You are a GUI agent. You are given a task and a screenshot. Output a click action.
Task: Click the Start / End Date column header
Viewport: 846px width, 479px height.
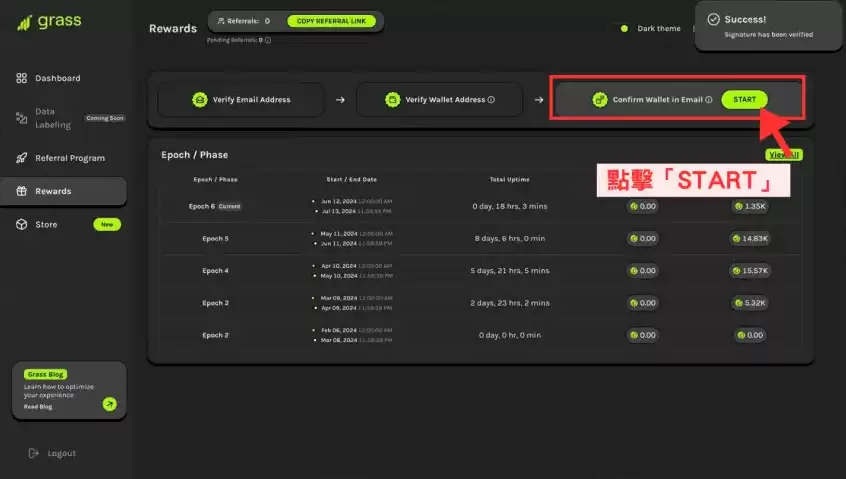point(352,180)
